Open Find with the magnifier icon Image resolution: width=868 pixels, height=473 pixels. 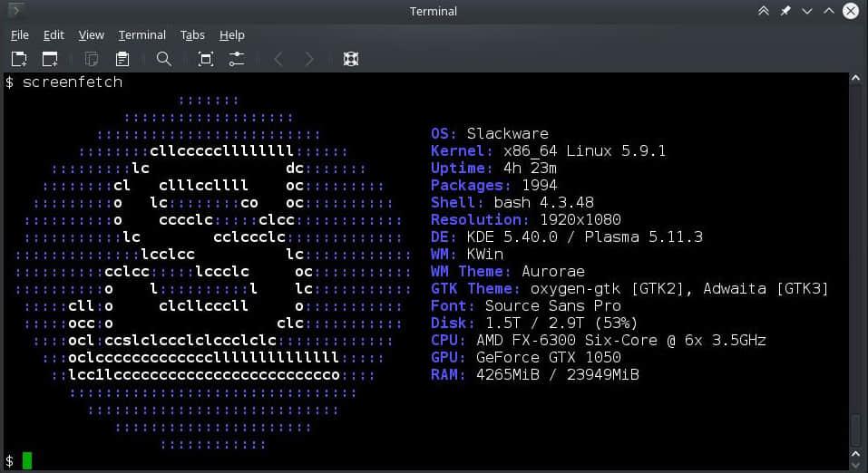(x=164, y=59)
